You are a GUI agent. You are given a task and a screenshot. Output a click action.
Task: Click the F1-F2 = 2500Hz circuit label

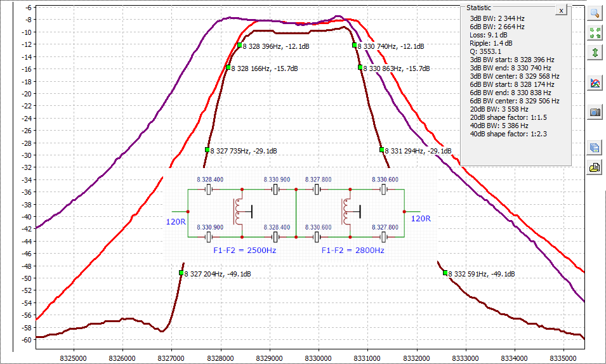(x=244, y=250)
